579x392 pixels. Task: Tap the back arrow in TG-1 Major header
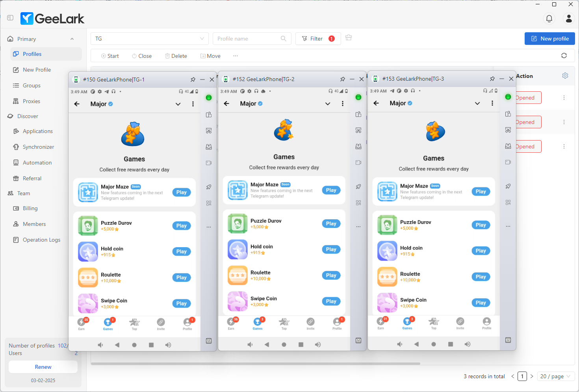(x=77, y=104)
